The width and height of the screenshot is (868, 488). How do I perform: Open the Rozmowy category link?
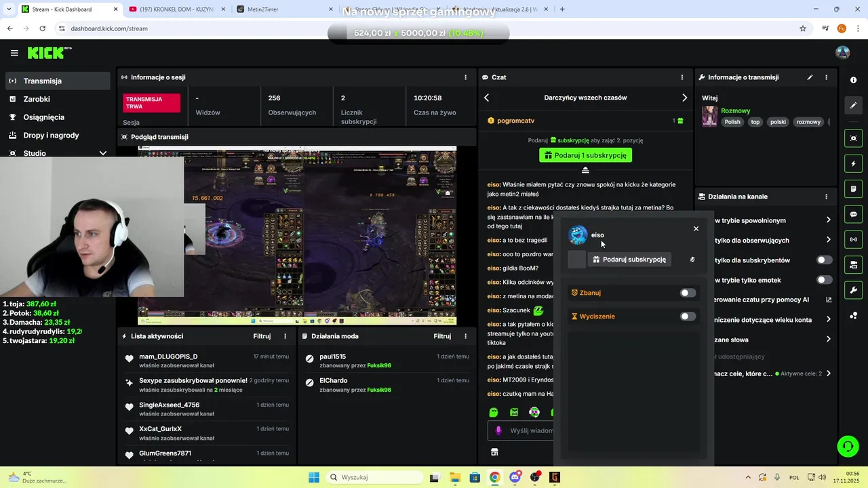tap(736, 110)
